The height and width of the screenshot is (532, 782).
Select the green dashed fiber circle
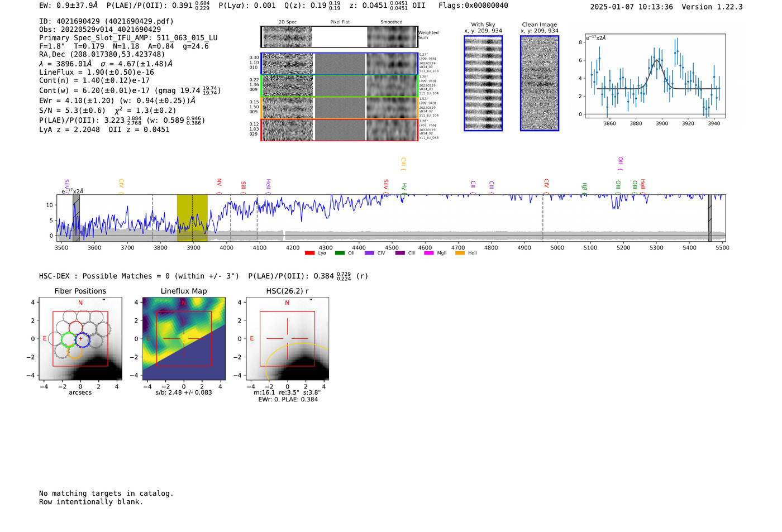[68, 339]
